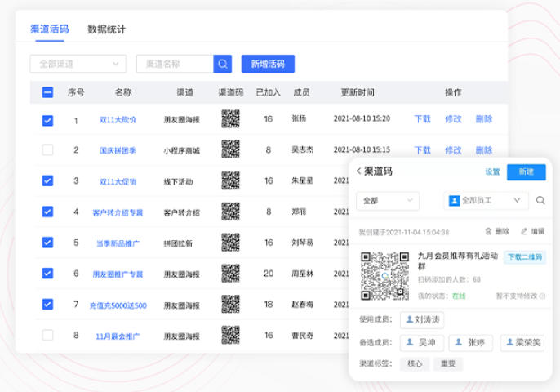Uncheck checkbox for row 7 充值充5000送500
This screenshot has width=560, height=392.
pyautogui.click(x=47, y=304)
